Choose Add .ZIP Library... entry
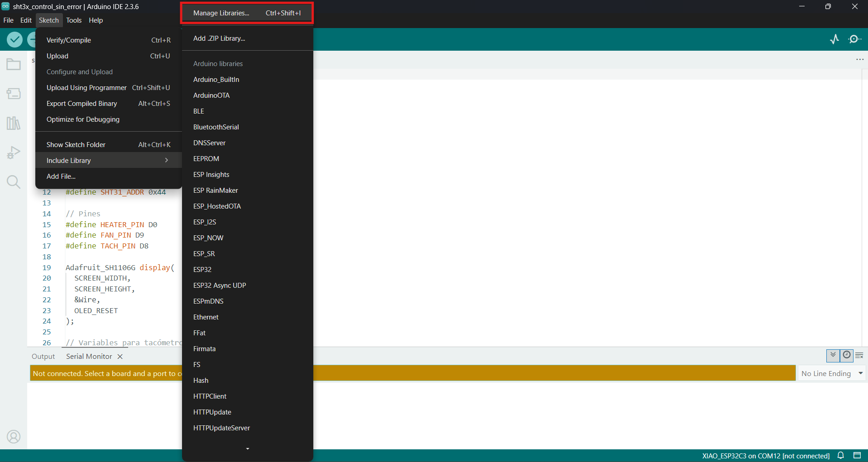The width and height of the screenshot is (868, 462). click(x=247, y=38)
